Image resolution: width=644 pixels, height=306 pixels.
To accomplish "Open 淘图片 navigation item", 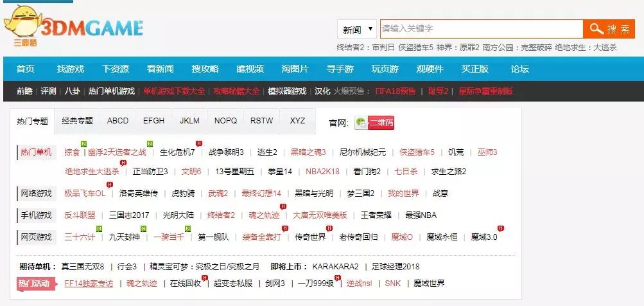I will point(295,69).
